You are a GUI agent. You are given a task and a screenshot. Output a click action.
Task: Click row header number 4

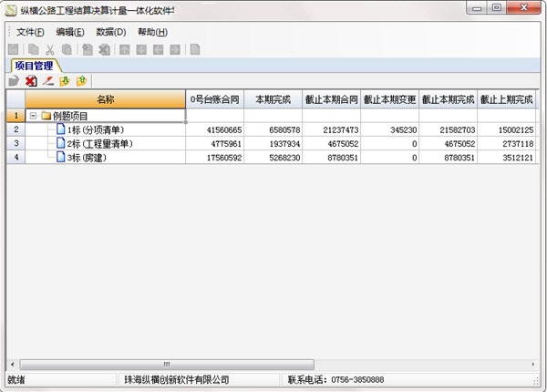tap(15, 158)
